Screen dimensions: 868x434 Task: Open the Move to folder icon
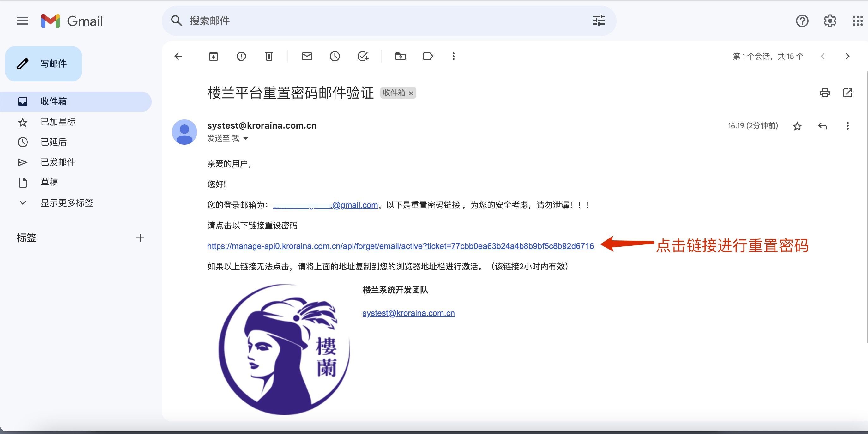400,56
